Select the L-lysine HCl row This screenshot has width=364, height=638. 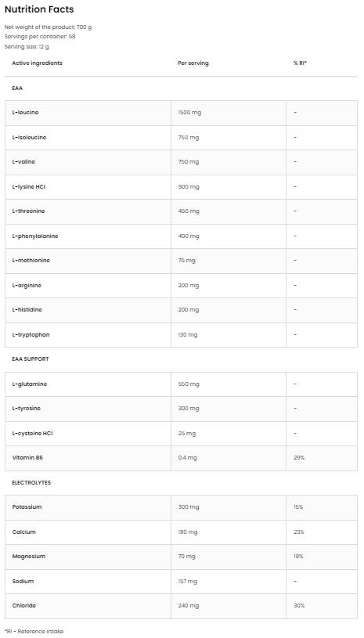pos(181,187)
